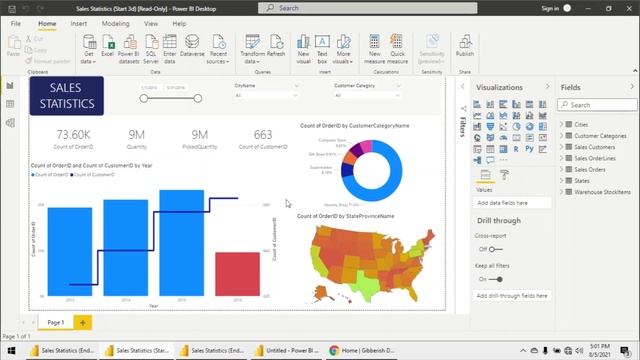Connect to SQL Server
Screen dimensions: 640x360
tap(151, 49)
